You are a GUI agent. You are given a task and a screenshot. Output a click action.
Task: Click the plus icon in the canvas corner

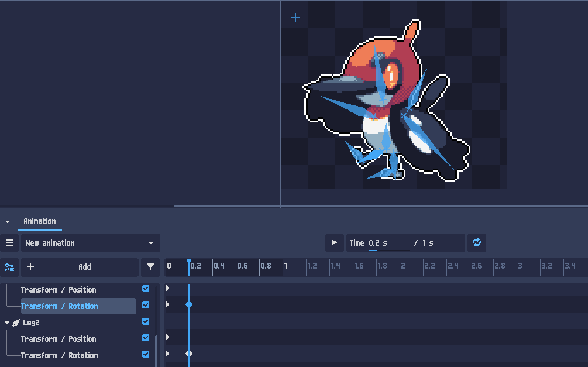pos(295,18)
